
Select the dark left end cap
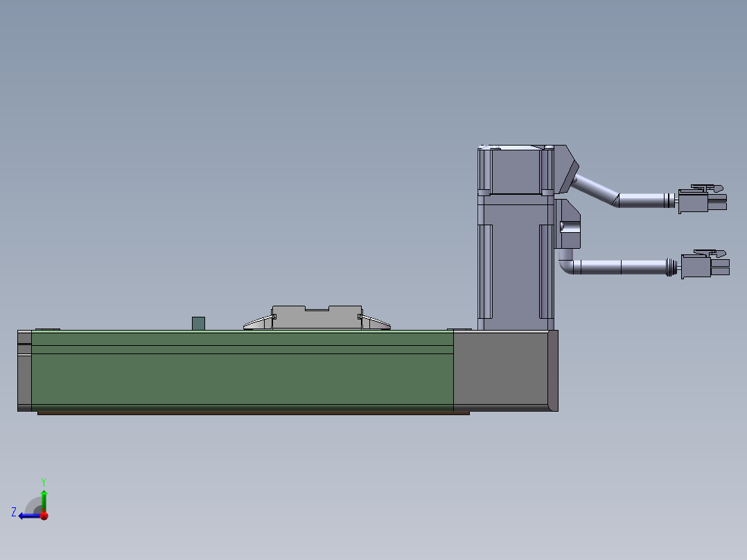(24, 371)
